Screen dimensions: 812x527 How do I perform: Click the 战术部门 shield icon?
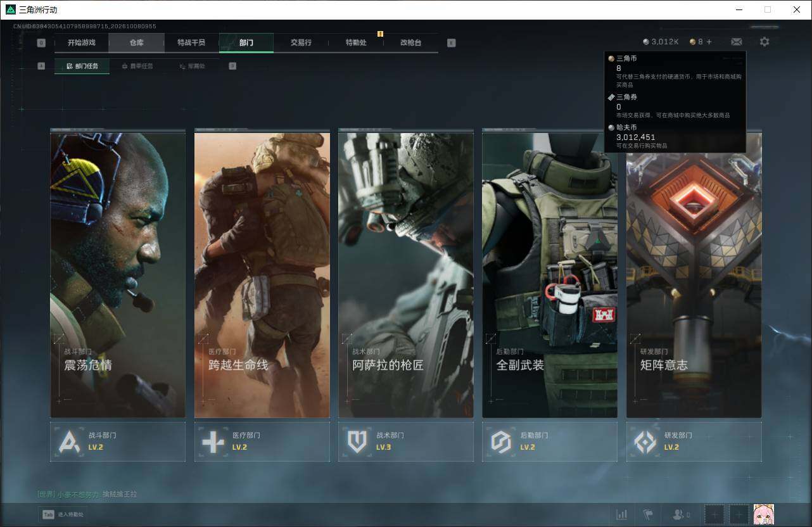(357, 441)
